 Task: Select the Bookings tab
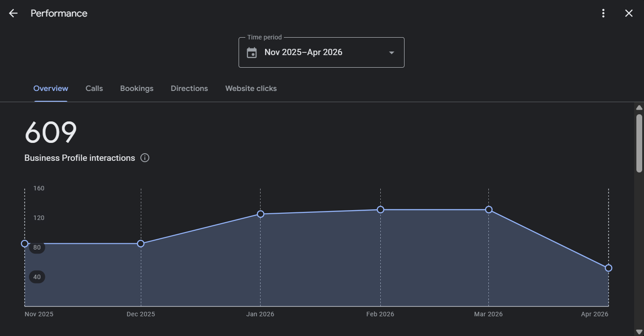(x=136, y=88)
